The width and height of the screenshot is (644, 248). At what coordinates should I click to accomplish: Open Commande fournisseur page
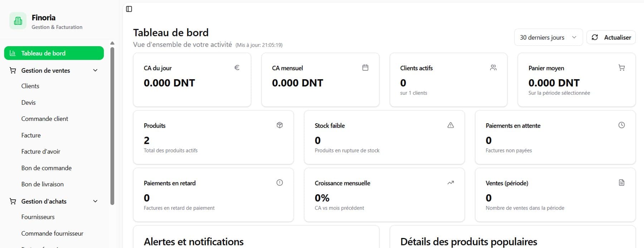(x=52, y=233)
